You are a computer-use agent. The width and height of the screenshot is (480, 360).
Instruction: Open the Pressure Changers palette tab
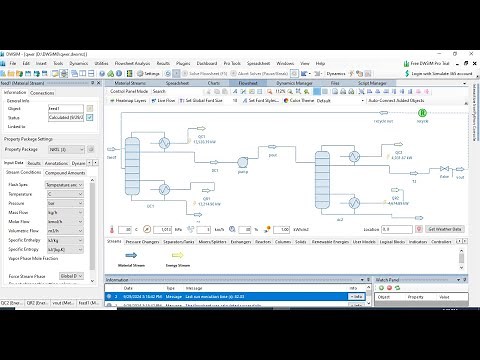coord(142,242)
